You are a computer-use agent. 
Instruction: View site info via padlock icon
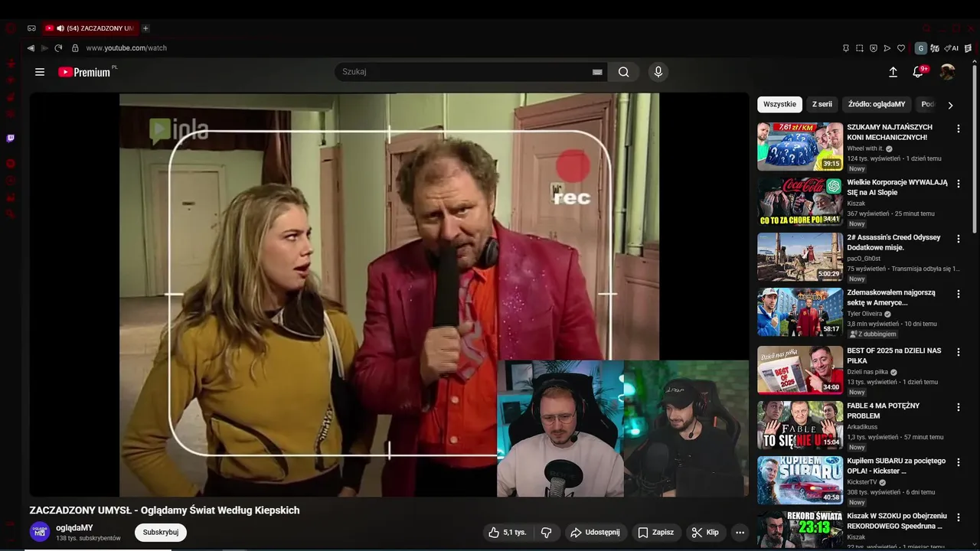coord(75,48)
